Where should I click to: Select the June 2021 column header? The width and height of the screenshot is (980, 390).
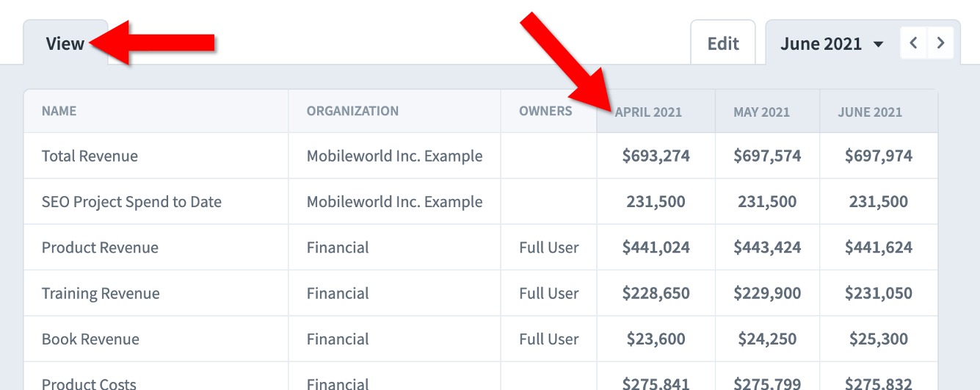870,112
